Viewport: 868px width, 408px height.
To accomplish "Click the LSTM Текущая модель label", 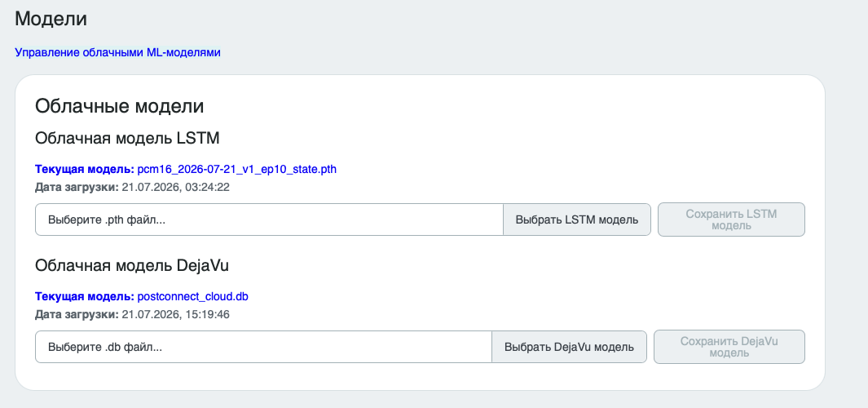I will (x=85, y=169).
